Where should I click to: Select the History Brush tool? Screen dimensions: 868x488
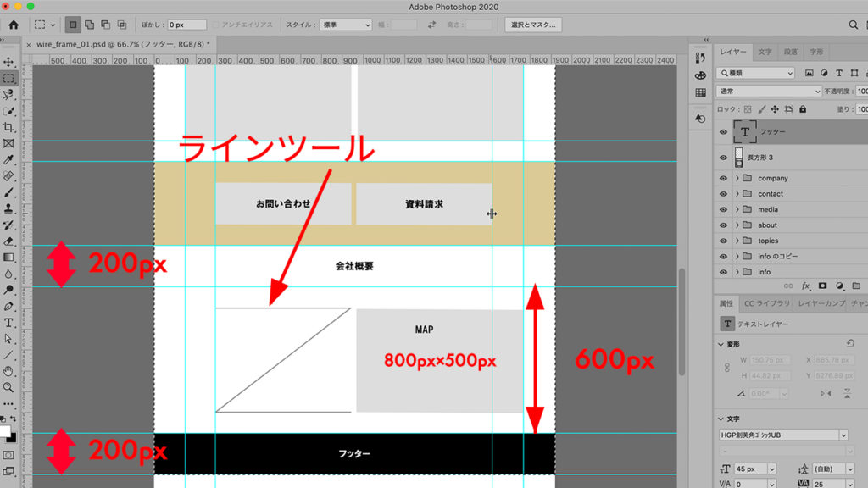(8, 225)
